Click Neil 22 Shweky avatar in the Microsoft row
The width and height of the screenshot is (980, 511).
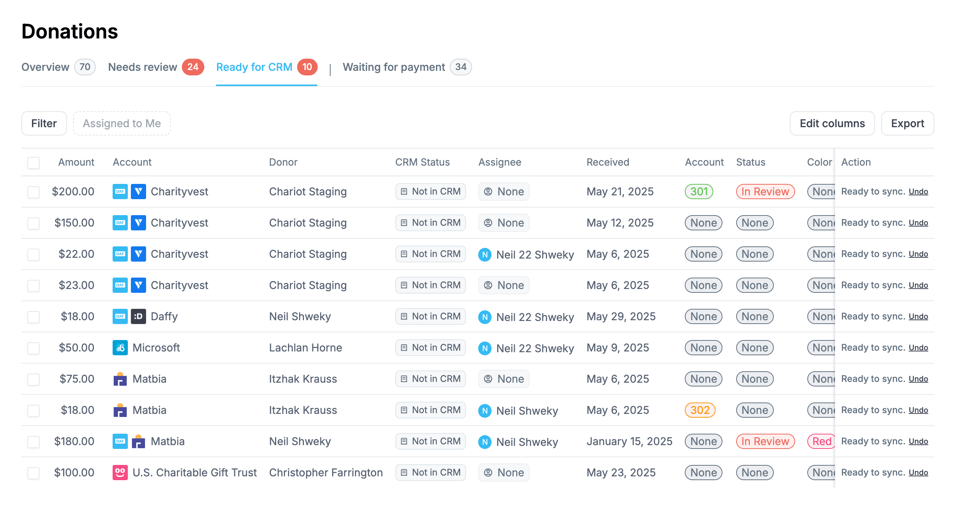pyautogui.click(x=485, y=348)
